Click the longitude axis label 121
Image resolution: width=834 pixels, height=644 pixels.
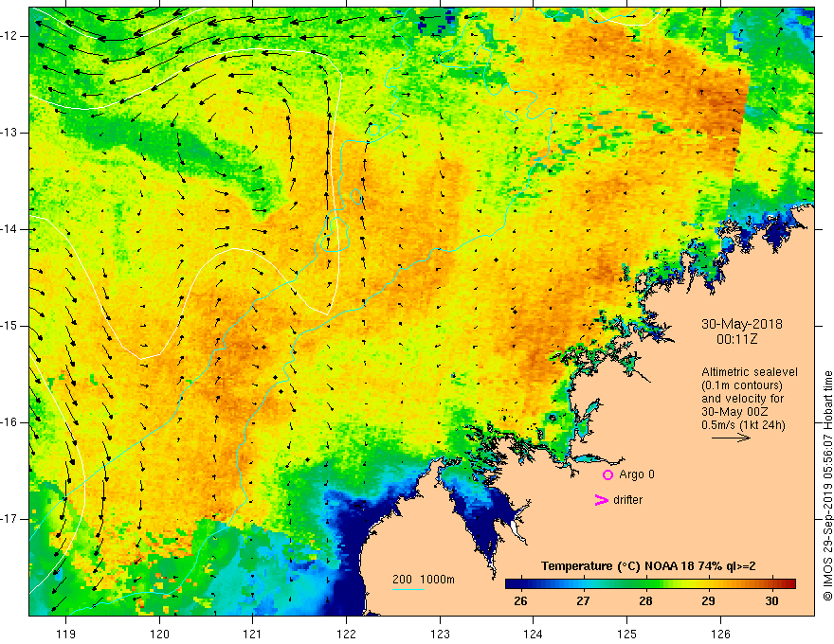[x=253, y=634]
